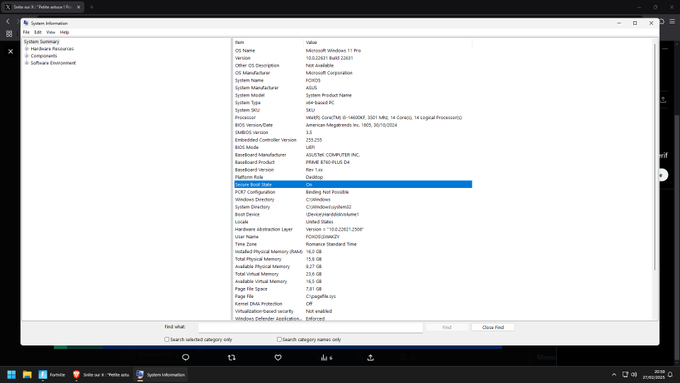
Task: Open the volume control in system tray
Action: point(634,374)
